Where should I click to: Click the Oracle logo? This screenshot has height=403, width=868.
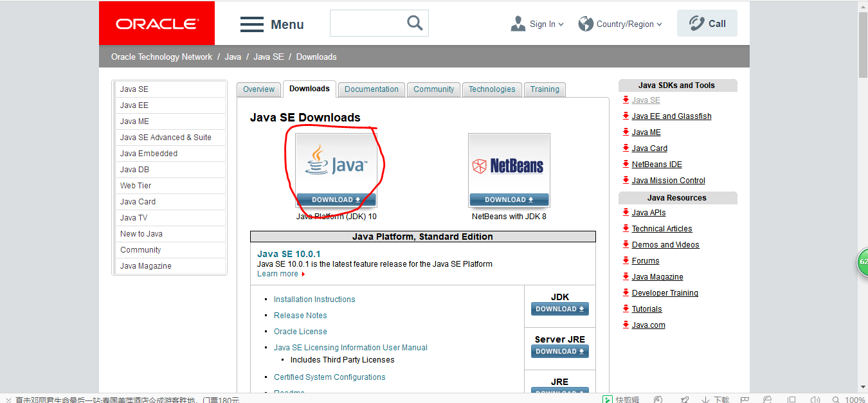[x=157, y=24]
